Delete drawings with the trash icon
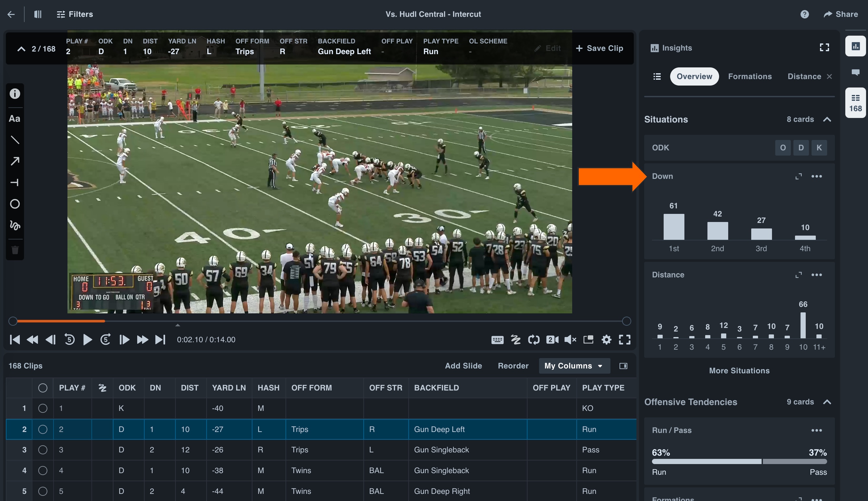This screenshot has width=868, height=501. (x=15, y=250)
